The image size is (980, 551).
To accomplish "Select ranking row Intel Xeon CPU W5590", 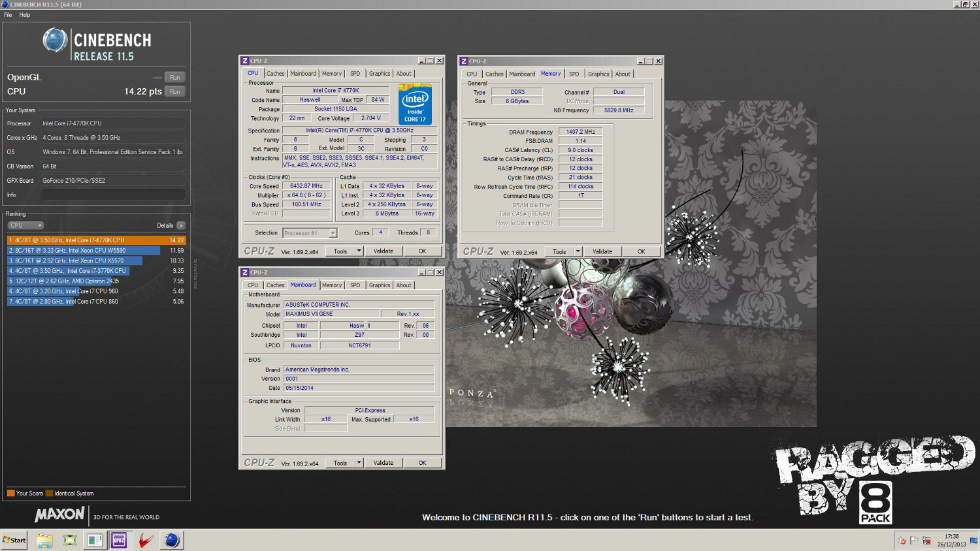I will click(x=96, y=250).
